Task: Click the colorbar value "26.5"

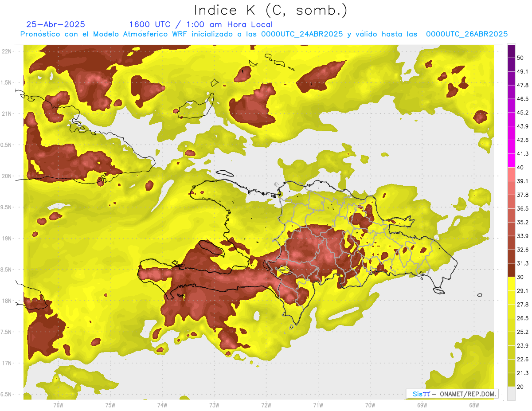Action: tap(523, 318)
